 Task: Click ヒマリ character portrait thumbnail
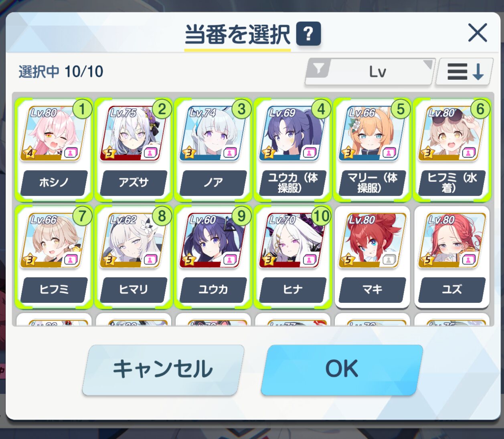[x=133, y=241]
